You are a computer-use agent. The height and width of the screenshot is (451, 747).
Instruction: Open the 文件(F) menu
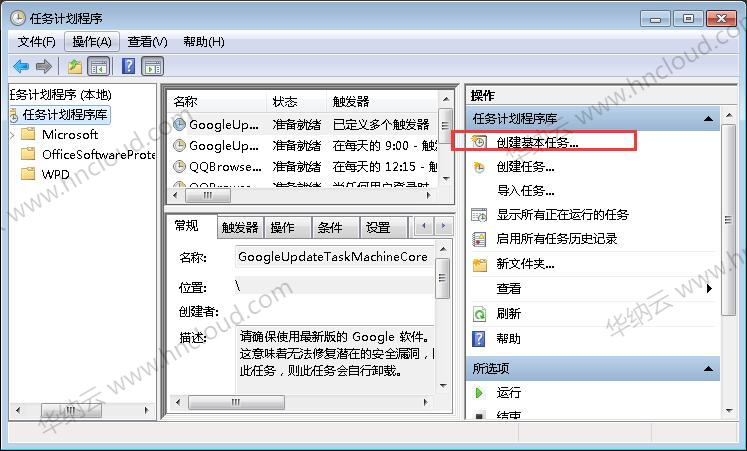click(36, 42)
